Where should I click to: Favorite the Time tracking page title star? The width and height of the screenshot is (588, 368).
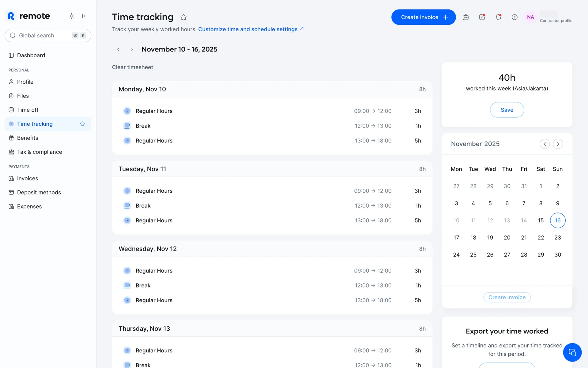[183, 17]
